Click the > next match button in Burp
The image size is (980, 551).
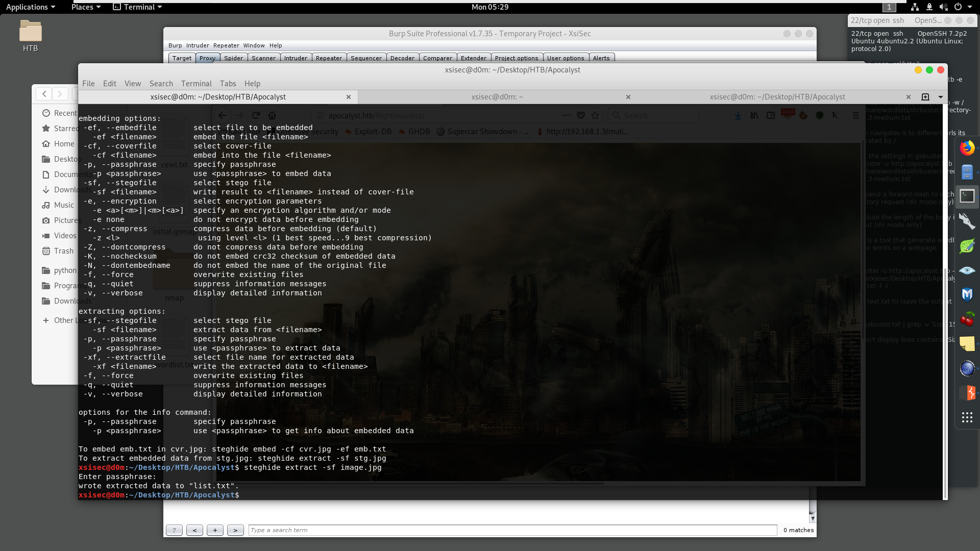point(235,530)
